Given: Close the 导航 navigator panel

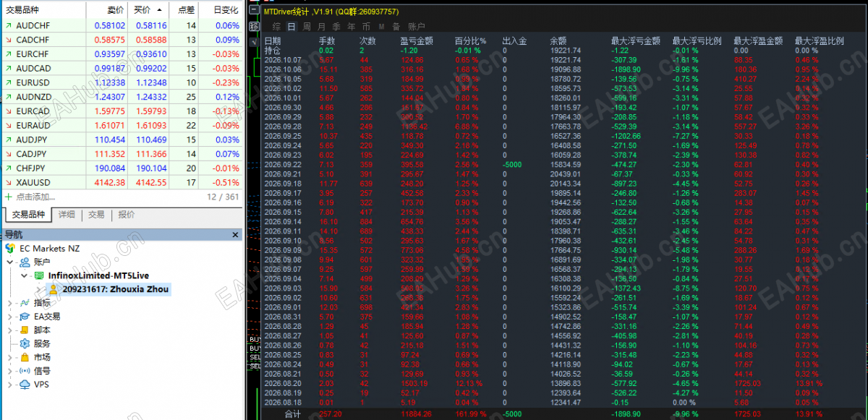Looking at the screenshot, I should point(235,234).
